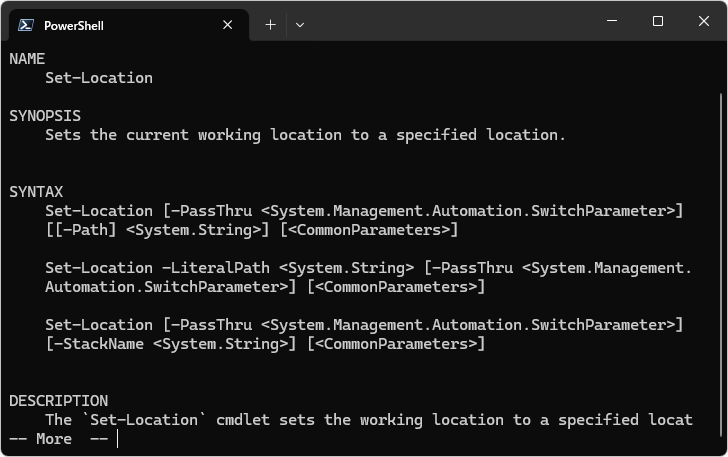Viewport: 728px width, 457px height.
Task: Close the terminal window
Action: [x=704, y=21]
